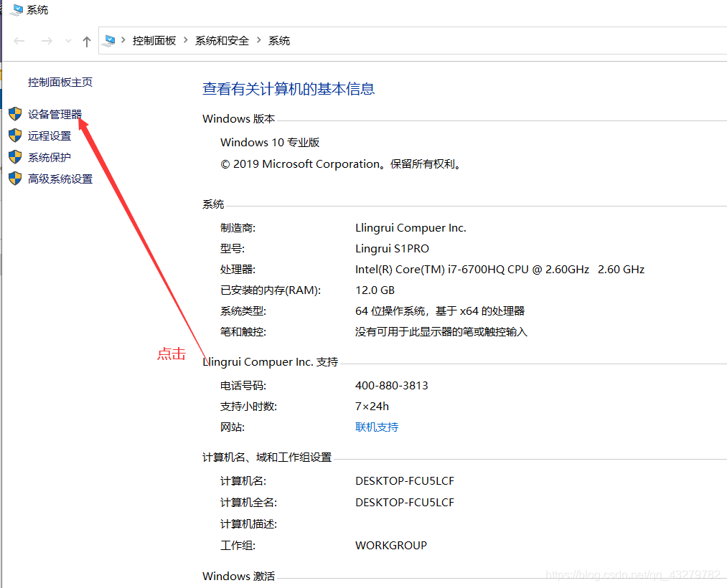
Task: Expand chevron after 系统和安全 breadcrumb
Action: pos(258,40)
